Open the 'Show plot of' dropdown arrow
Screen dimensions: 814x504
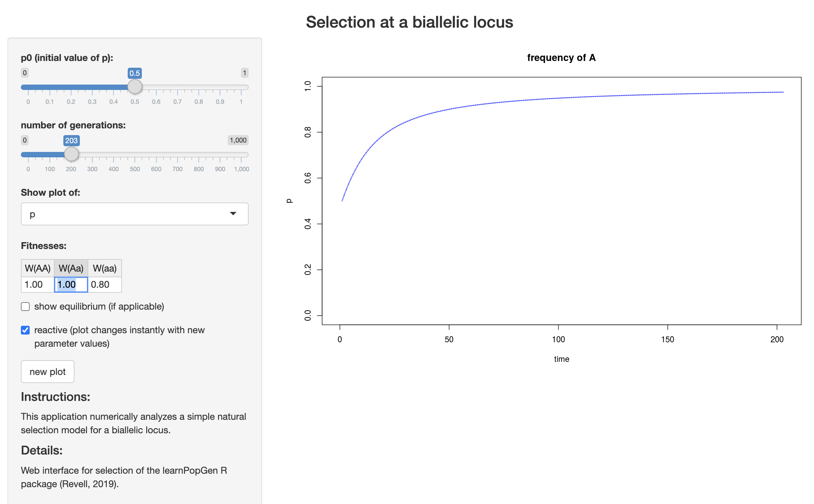point(233,214)
